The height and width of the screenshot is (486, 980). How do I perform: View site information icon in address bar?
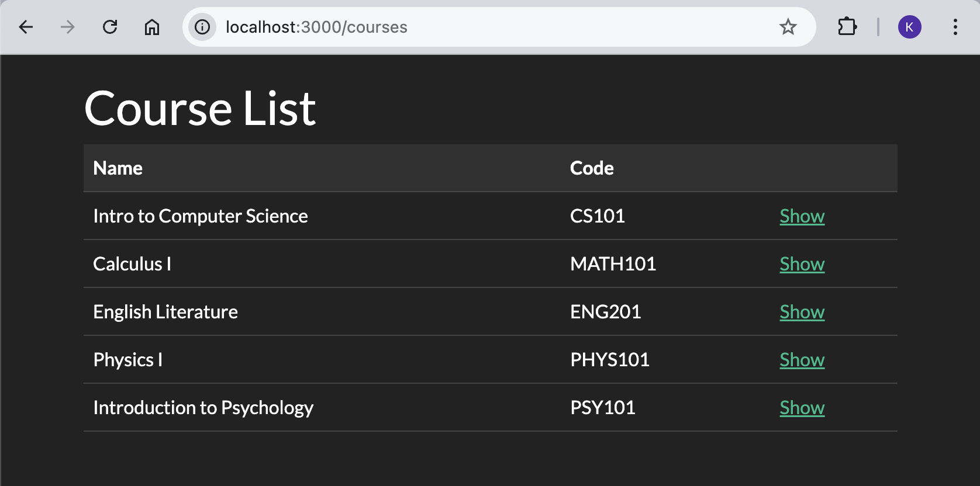coord(202,27)
